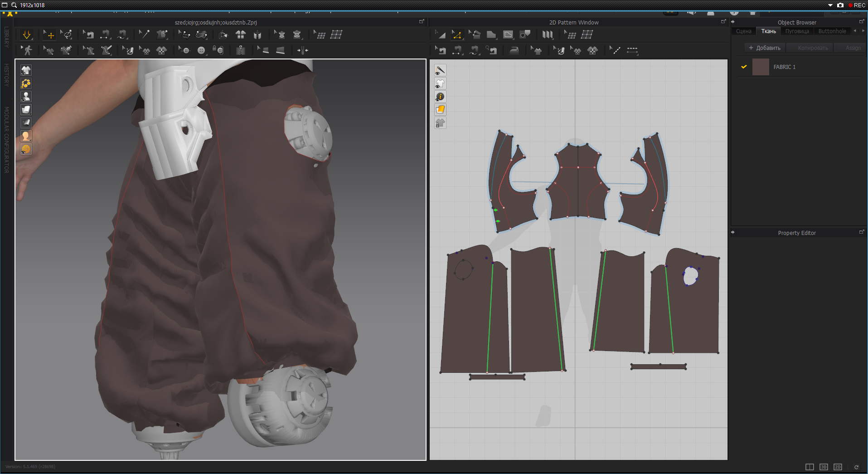The height and width of the screenshot is (474, 868).
Task: Collapse the Property Editor panel arrow
Action: 733,232
